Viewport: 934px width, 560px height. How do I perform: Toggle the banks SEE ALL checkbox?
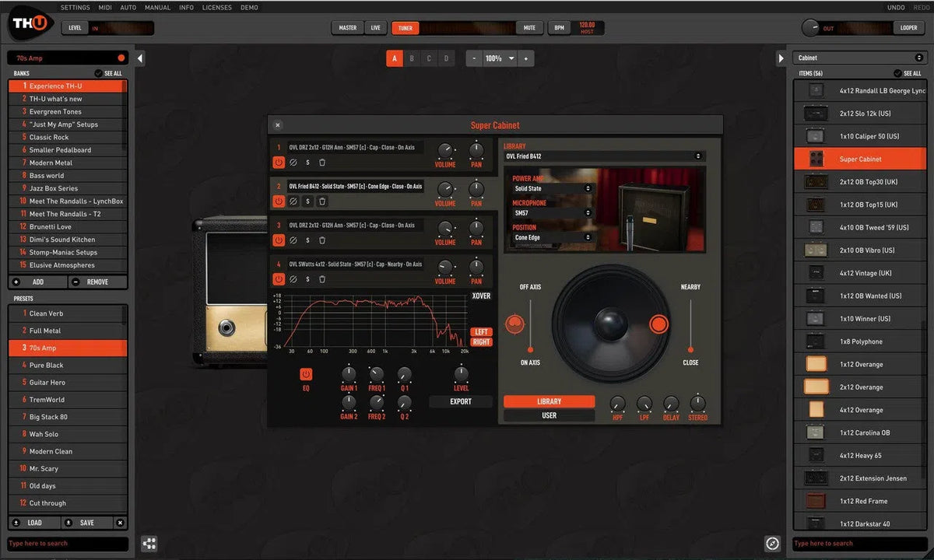click(x=98, y=73)
